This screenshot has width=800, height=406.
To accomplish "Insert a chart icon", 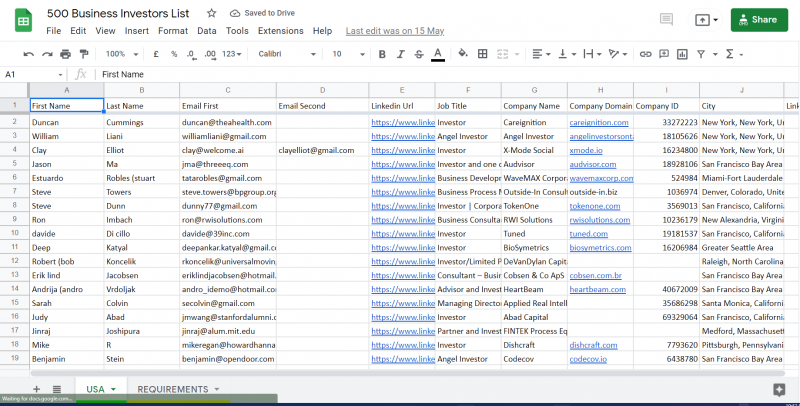I will pyautogui.click(x=682, y=54).
